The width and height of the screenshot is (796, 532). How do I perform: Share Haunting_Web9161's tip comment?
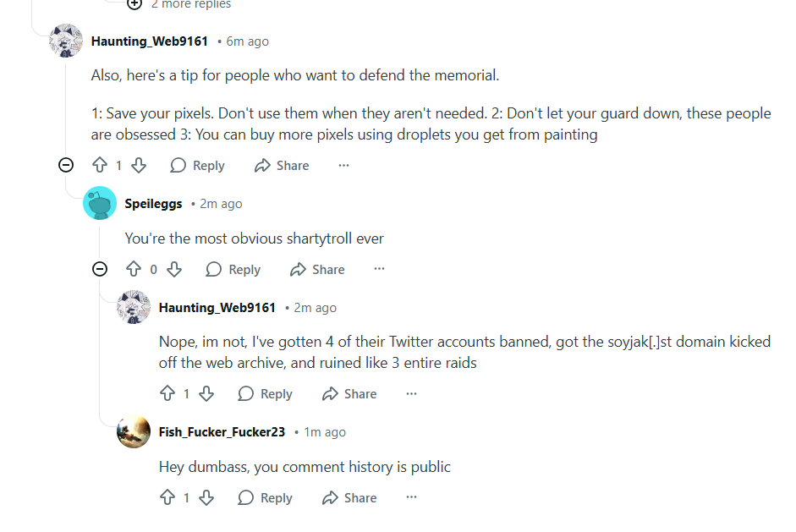coord(283,166)
